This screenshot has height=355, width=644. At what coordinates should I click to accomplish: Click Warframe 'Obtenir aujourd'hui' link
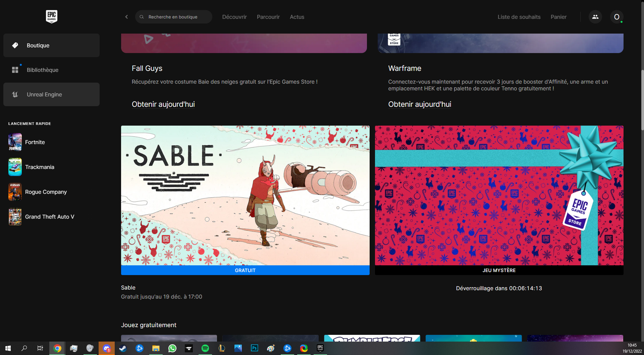click(420, 104)
